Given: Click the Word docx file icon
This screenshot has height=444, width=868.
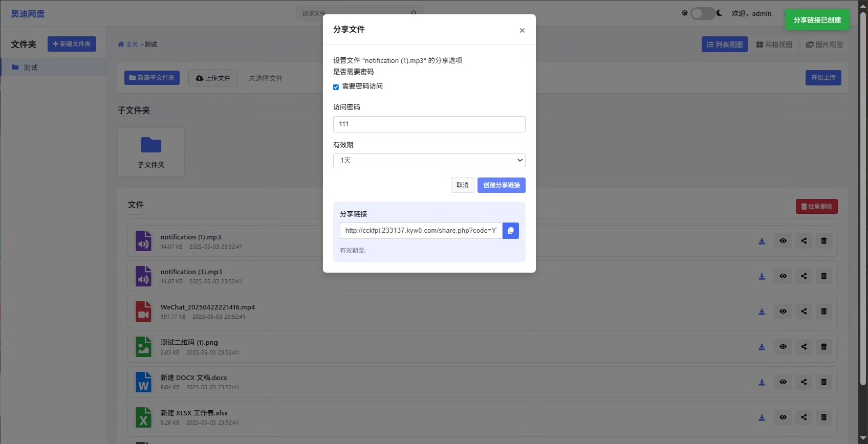Looking at the screenshot, I should (143, 382).
